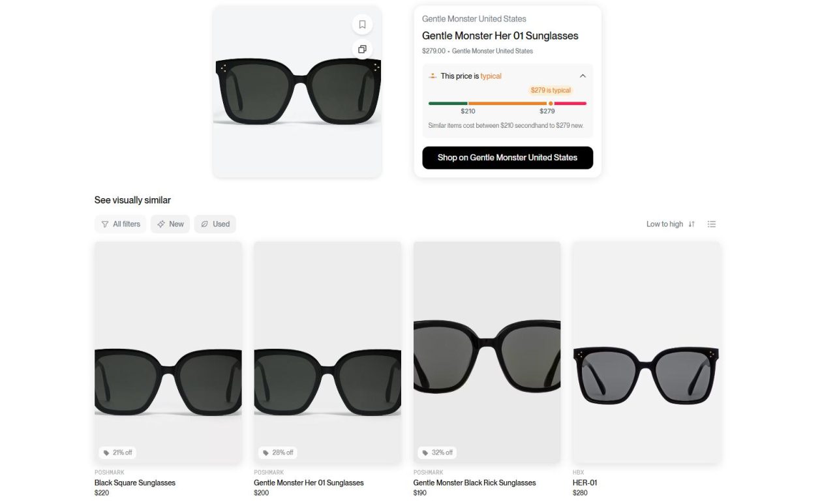Open the HBX HER-01 product thumbnail
Viewport: 835px width, 504px height.
point(646,352)
